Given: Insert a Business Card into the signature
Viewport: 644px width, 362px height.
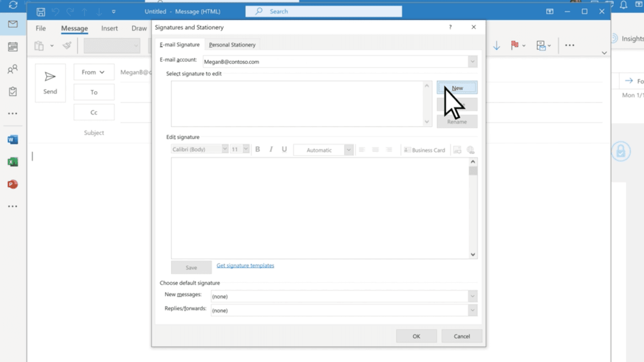Looking at the screenshot, I should point(424,150).
